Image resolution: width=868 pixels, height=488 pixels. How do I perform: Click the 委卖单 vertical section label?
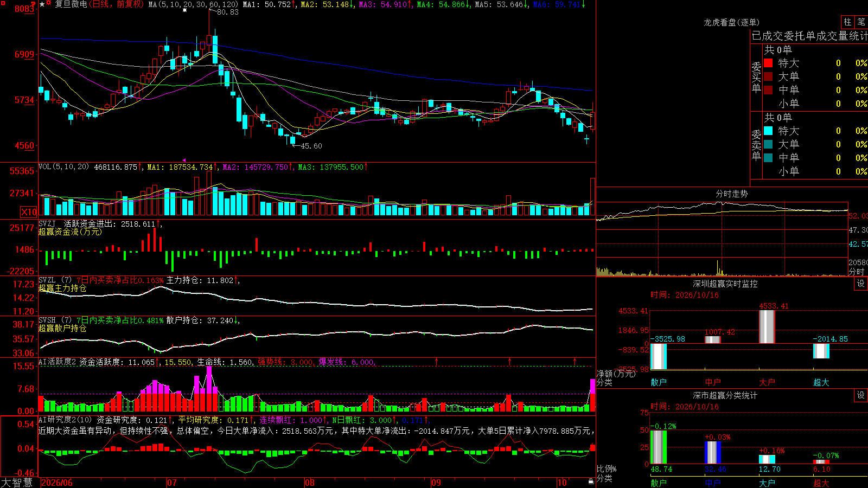click(756, 145)
